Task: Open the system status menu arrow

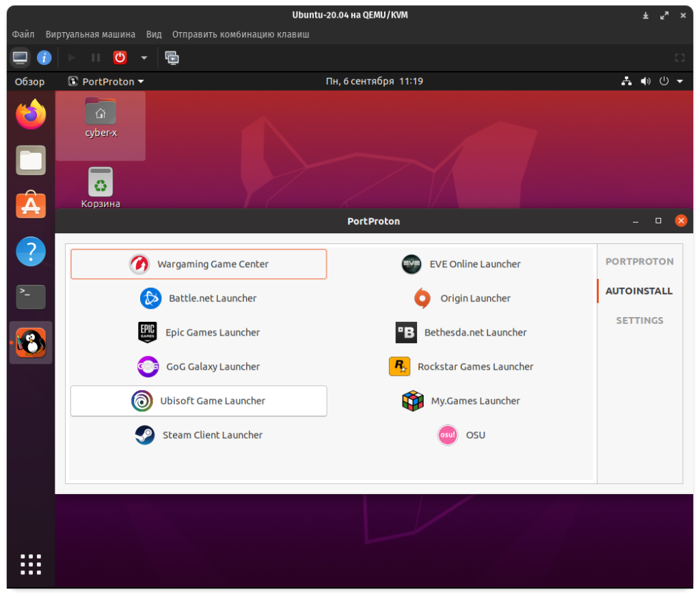Action: point(679,81)
